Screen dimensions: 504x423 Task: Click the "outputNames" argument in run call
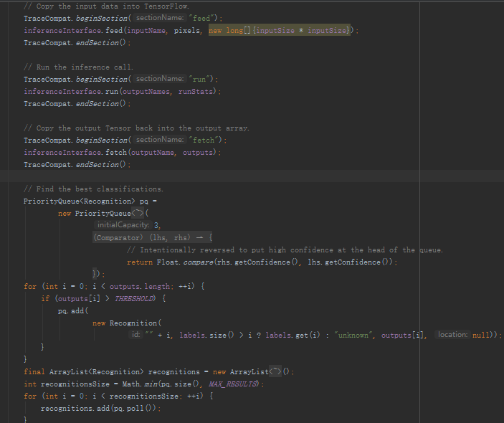pyautogui.click(x=146, y=91)
